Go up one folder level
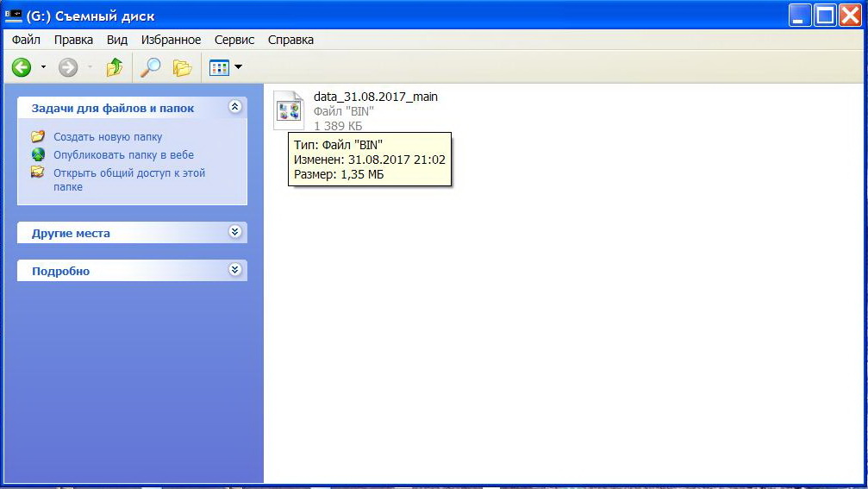This screenshot has width=868, height=489. (x=114, y=67)
